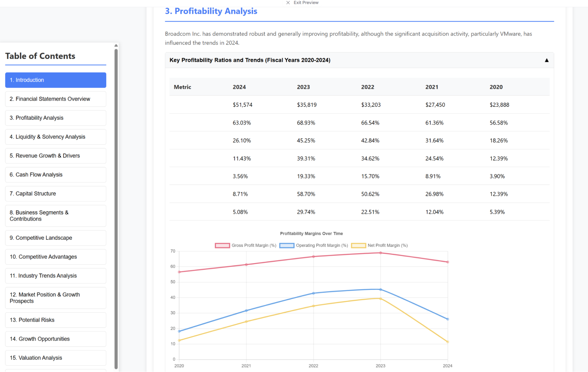
Task: Go to 2. Financial Statements Overview
Action: pyautogui.click(x=56, y=99)
